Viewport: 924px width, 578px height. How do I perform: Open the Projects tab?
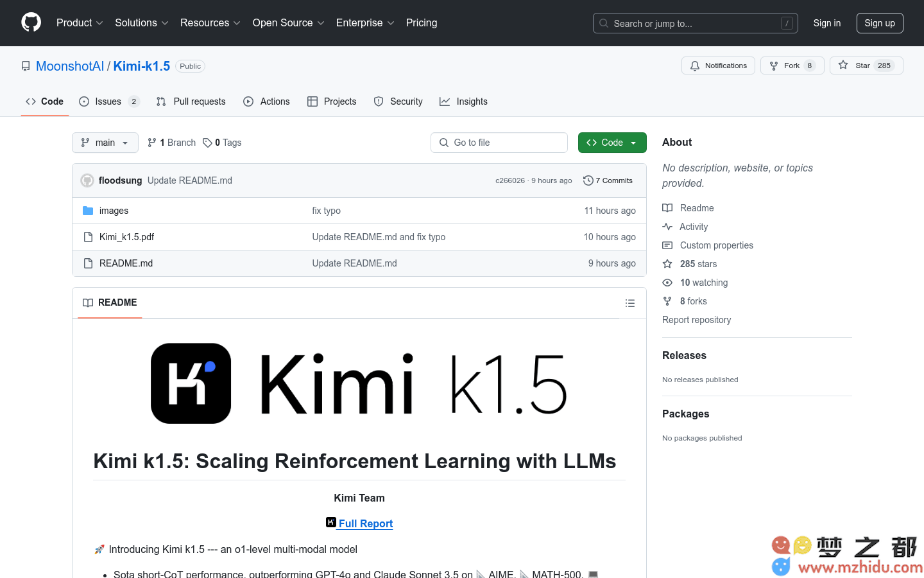332,101
